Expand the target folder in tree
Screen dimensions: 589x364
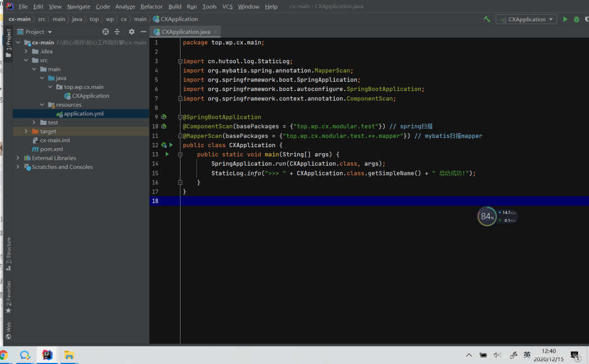pos(26,131)
